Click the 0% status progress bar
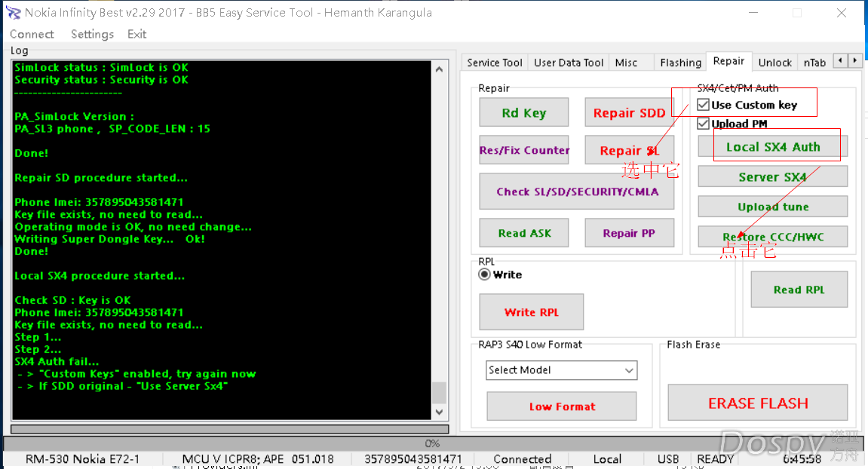Screen dimensions: 868x469 coord(432,443)
